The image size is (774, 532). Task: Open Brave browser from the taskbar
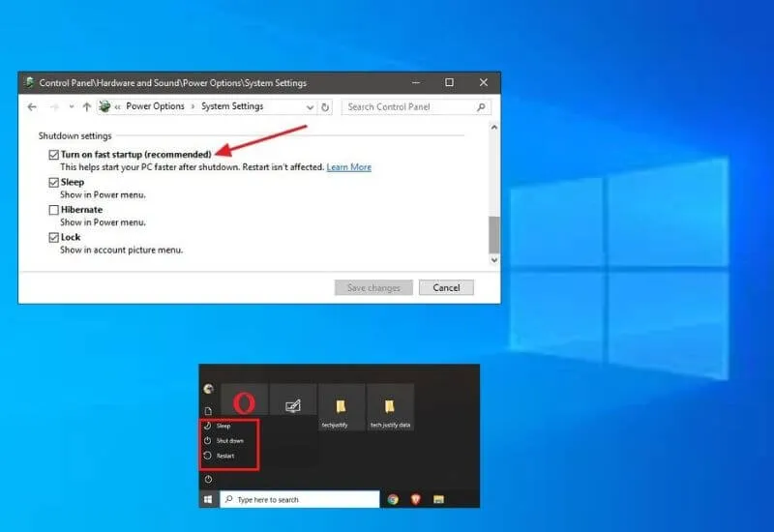(x=416, y=499)
